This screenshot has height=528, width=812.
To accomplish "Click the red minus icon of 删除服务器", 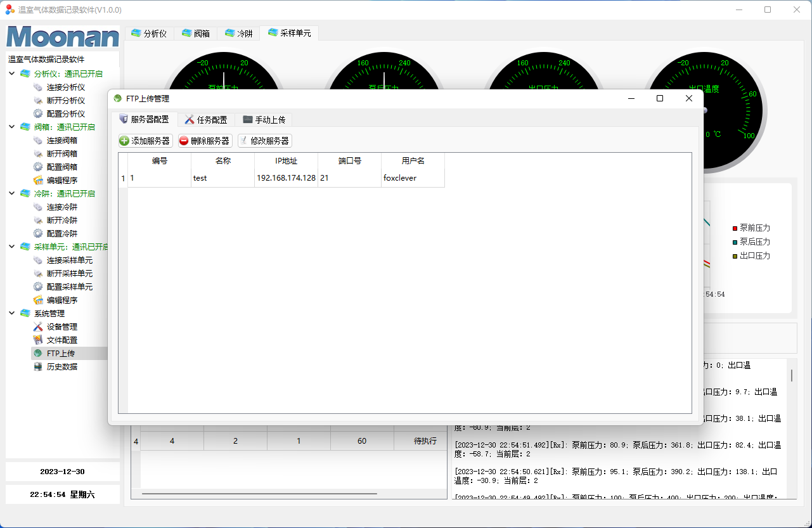I will (184, 141).
